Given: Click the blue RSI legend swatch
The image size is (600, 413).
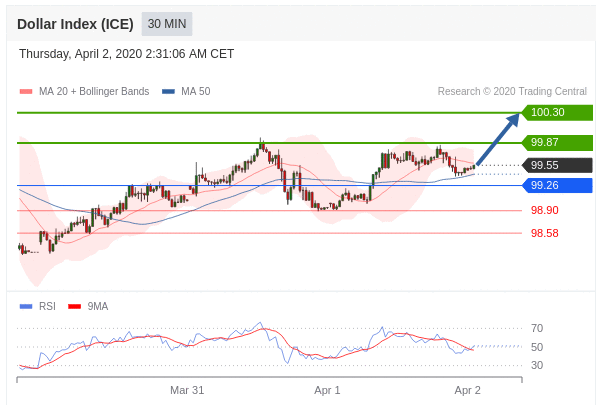Looking at the screenshot, I should tap(26, 307).
